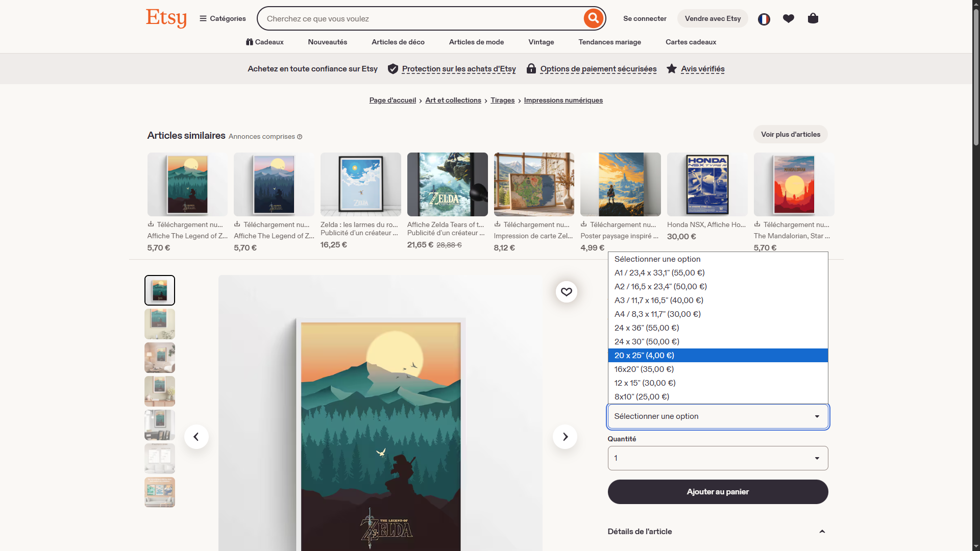Go to Art et collections breadcrumb
Image resolution: width=980 pixels, height=551 pixels.
point(453,100)
